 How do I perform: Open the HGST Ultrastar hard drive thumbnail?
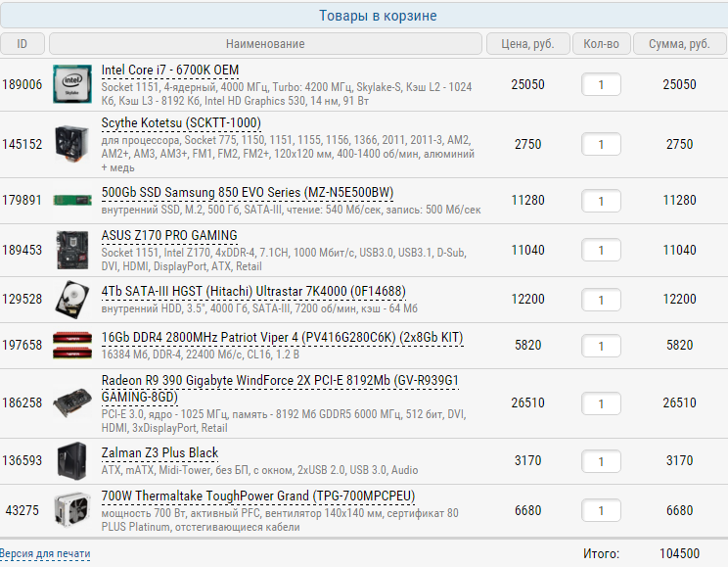(x=72, y=300)
